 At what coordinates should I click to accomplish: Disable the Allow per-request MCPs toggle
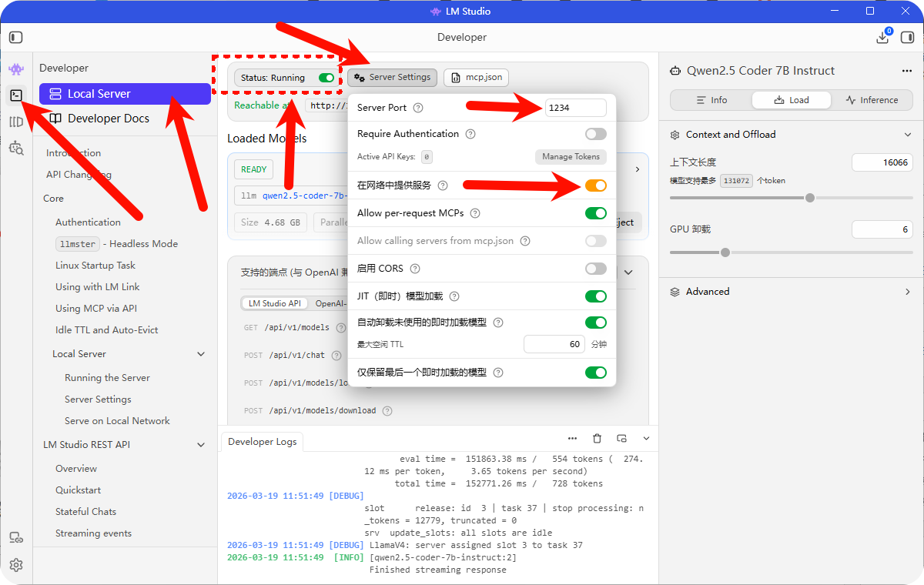tap(594, 213)
